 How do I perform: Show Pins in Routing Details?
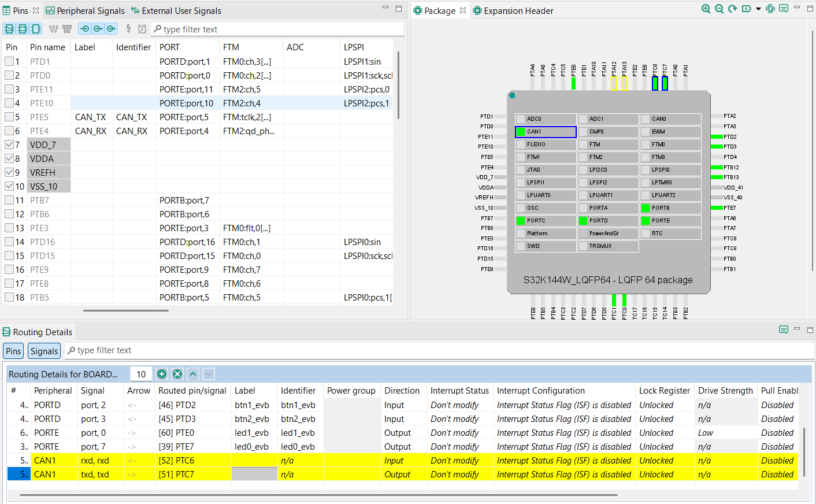tap(13, 351)
